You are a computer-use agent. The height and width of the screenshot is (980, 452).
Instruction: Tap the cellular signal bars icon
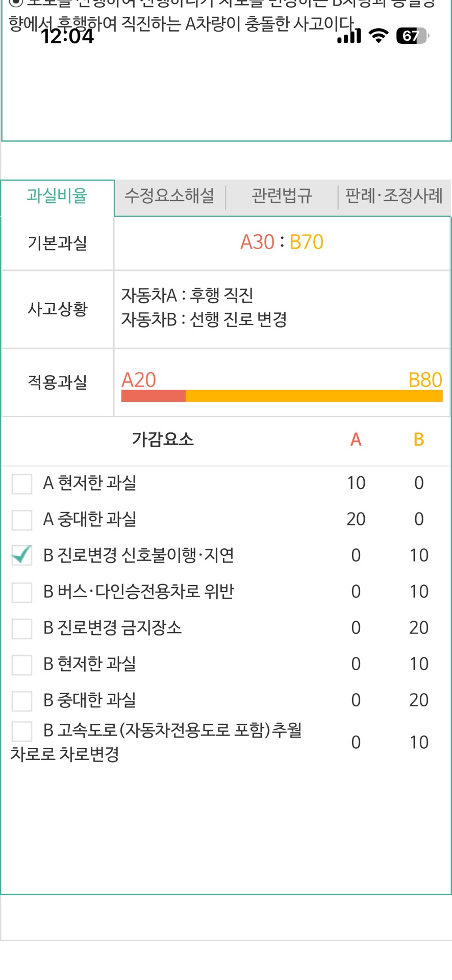(x=349, y=36)
